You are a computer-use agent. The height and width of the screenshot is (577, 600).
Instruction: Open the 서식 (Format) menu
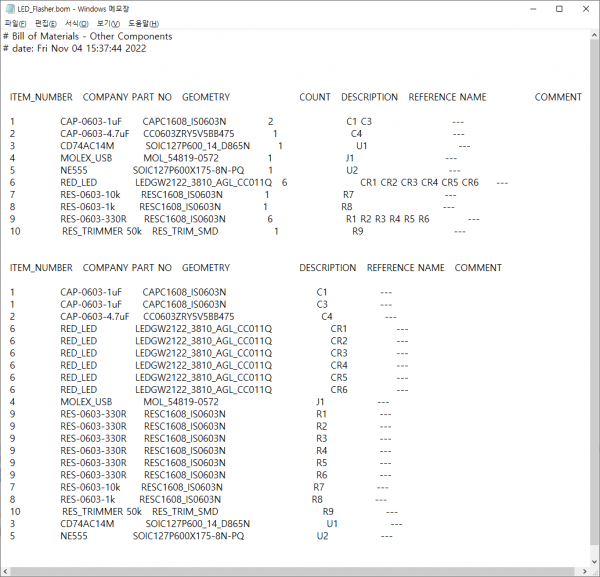coord(76,22)
